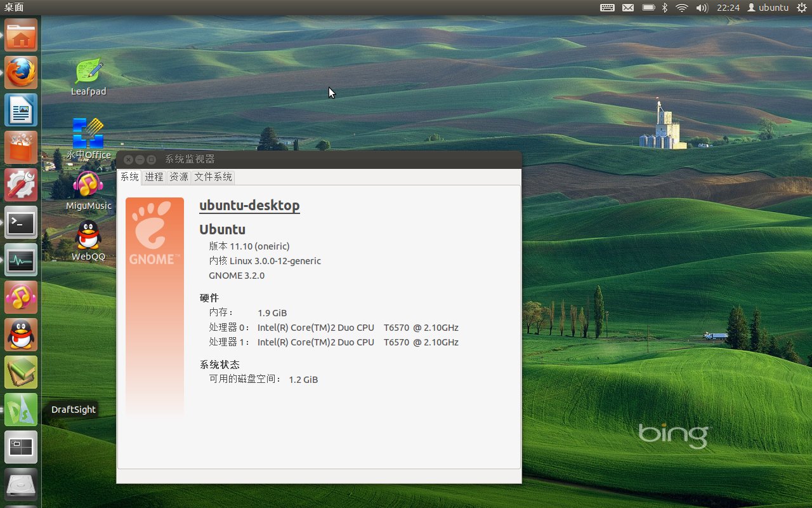The width and height of the screenshot is (812, 508).
Task: Click the 硬件 section heading
Action: tap(209, 298)
